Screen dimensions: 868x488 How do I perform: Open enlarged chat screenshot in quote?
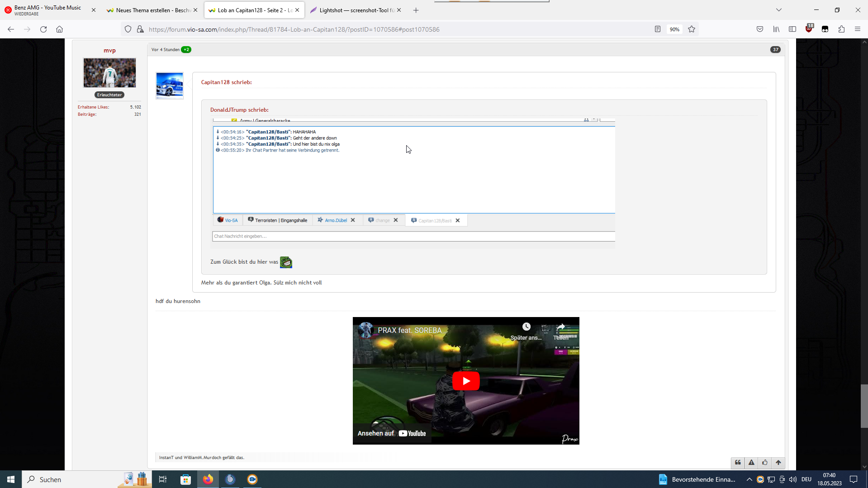[413, 183]
